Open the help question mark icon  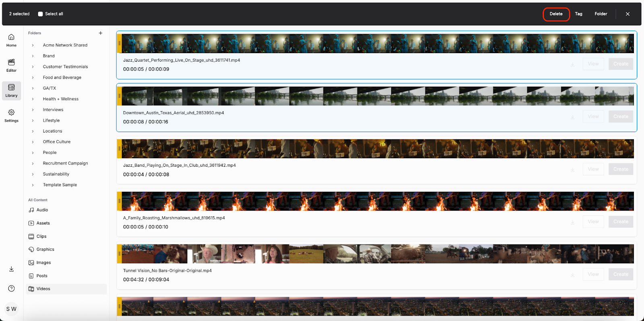point(11,288)
